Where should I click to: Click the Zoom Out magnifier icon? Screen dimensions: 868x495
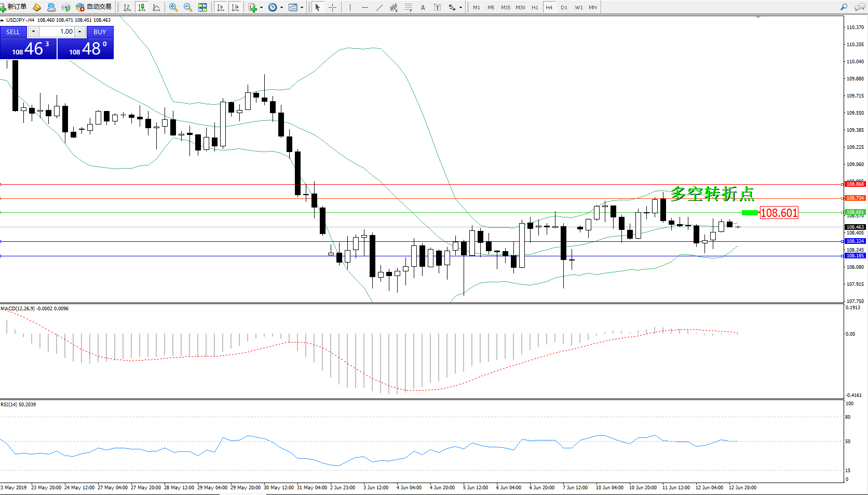tap(188, 7)
